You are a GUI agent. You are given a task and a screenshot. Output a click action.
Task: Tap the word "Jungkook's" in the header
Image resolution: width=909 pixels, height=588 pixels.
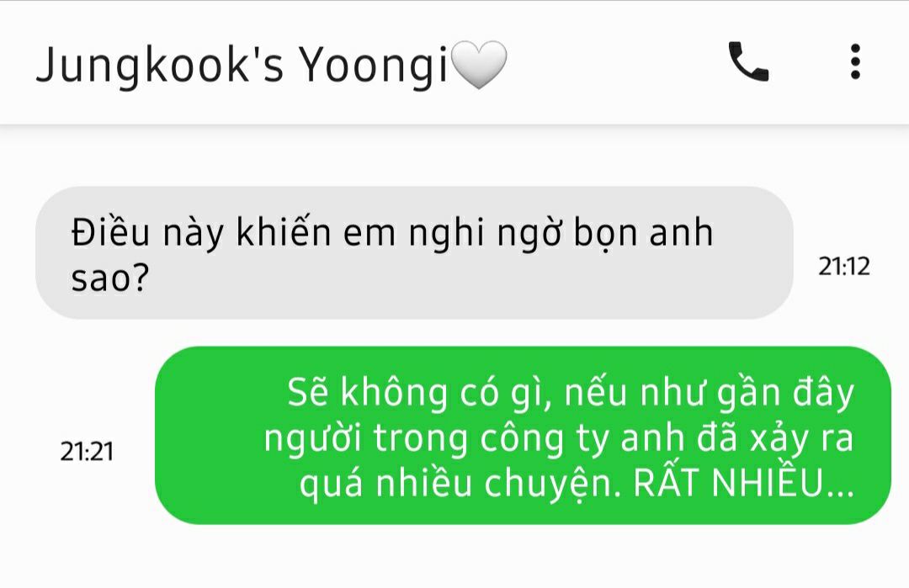(160, 65)
